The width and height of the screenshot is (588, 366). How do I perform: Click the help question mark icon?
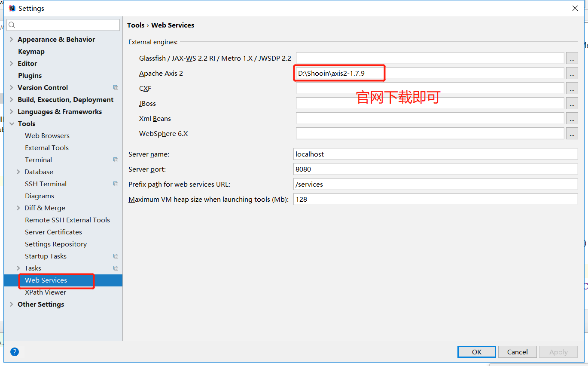coord(14,352)
